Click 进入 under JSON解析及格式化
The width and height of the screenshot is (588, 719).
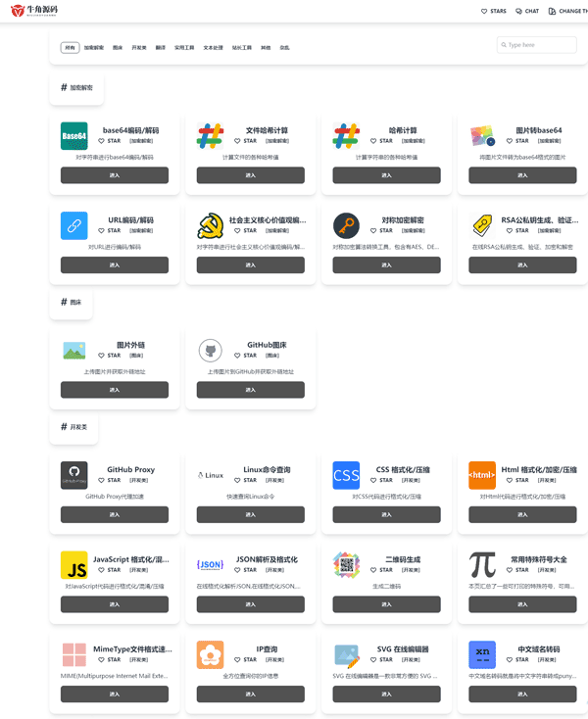(x=251, y=604)
